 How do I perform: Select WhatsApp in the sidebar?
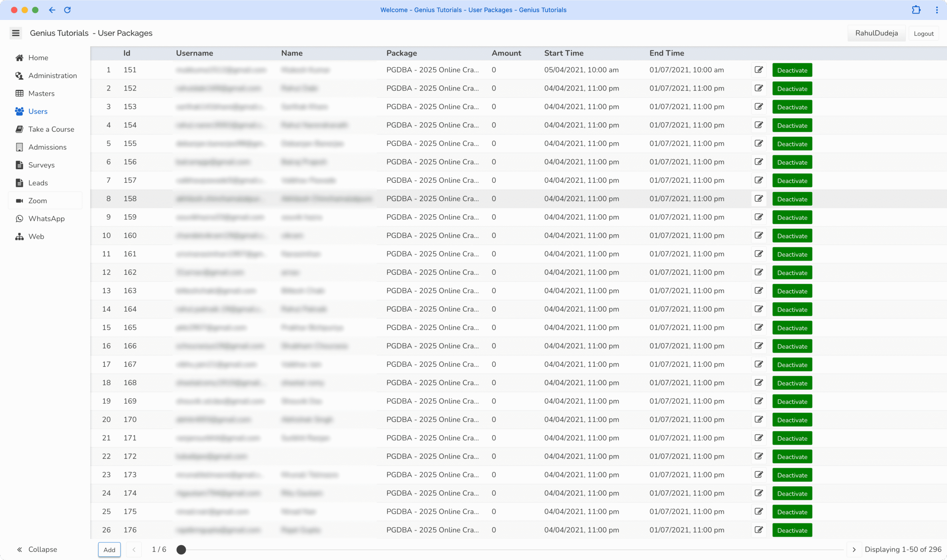point(47,218)
